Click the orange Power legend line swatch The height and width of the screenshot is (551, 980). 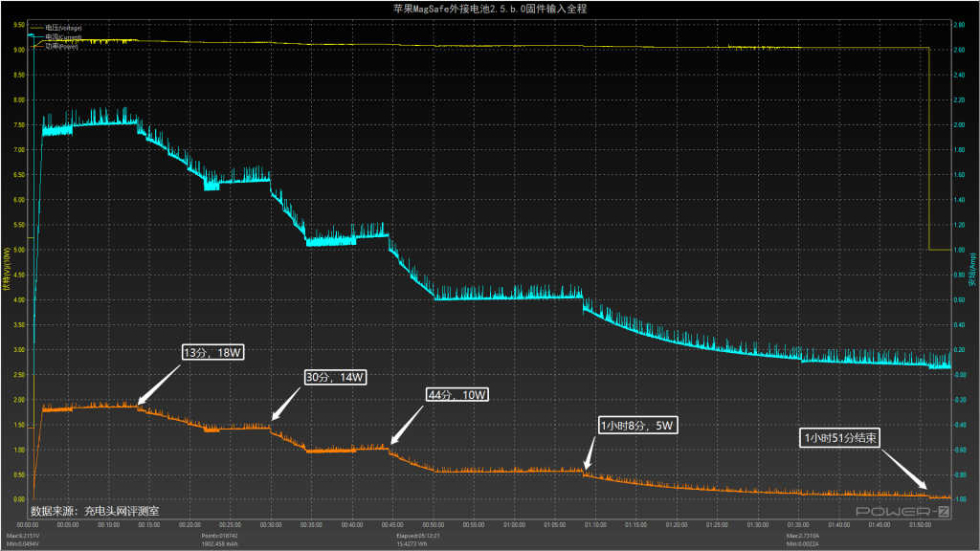[36, 46]
